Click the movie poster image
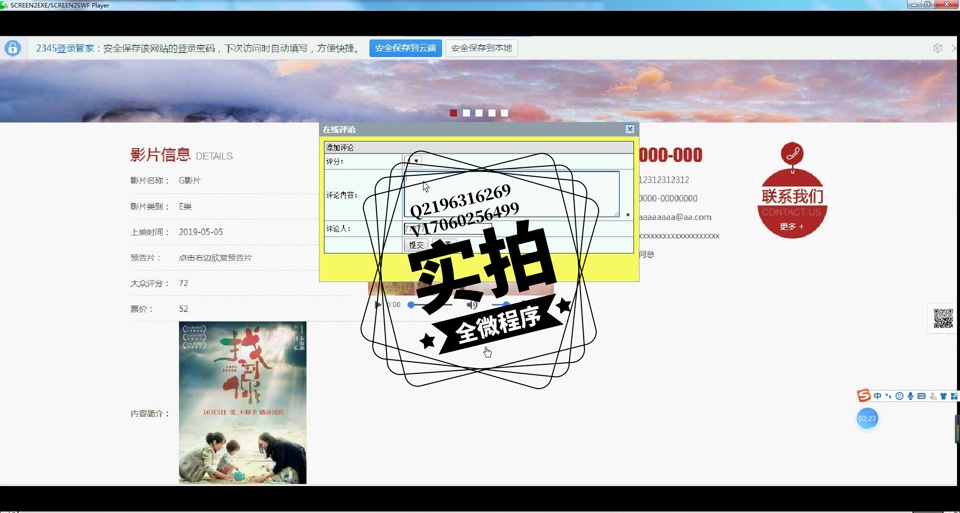 pyautogui.click(x=242, y=402)
